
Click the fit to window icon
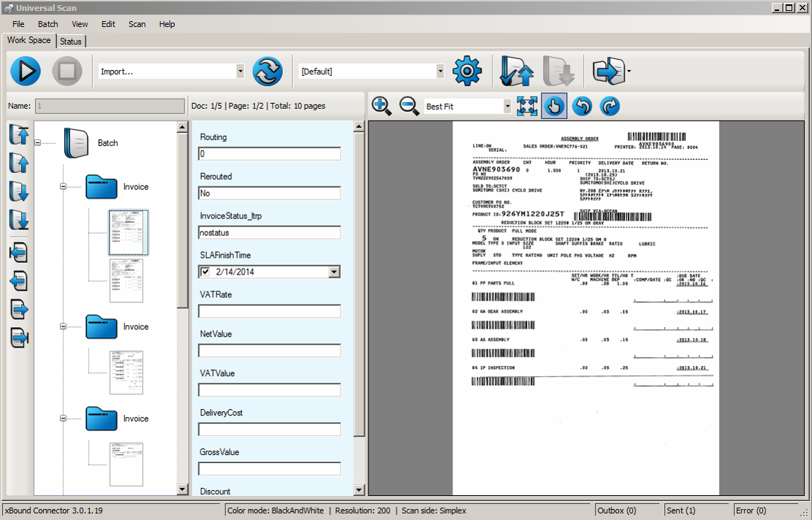tap(526, 107)
